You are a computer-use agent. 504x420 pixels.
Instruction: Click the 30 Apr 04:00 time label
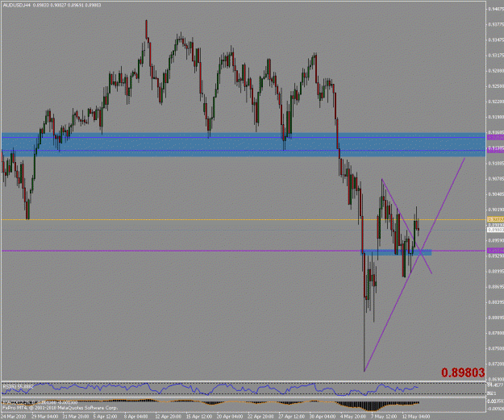tap(323, 417)
